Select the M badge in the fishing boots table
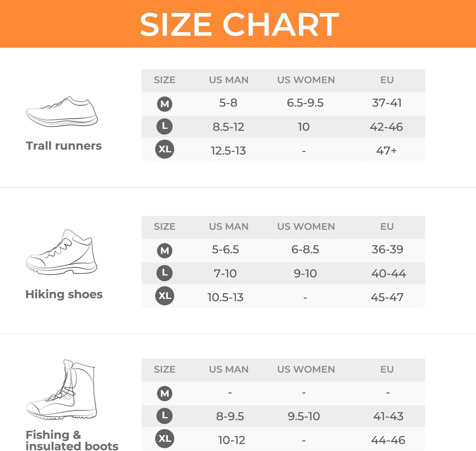Image resolution: width=476 pixels, height=451 pixels. coord(165,393)
